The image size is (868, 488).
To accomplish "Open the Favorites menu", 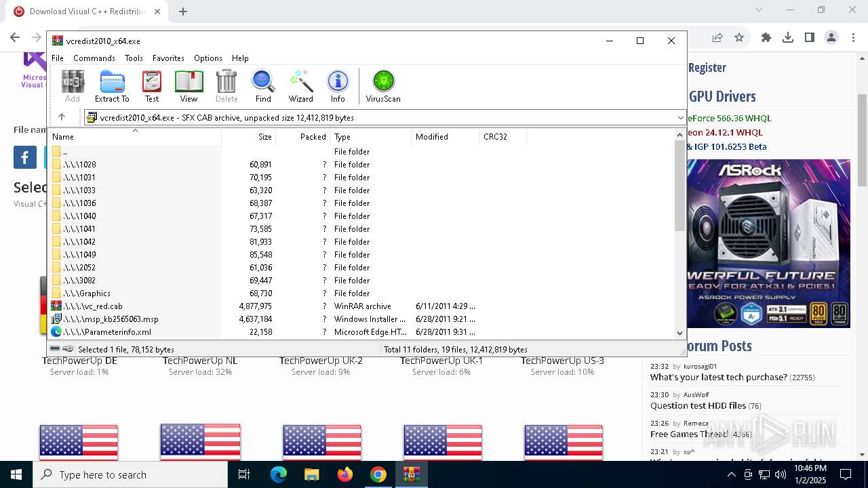I will click(x=168, y=58).
